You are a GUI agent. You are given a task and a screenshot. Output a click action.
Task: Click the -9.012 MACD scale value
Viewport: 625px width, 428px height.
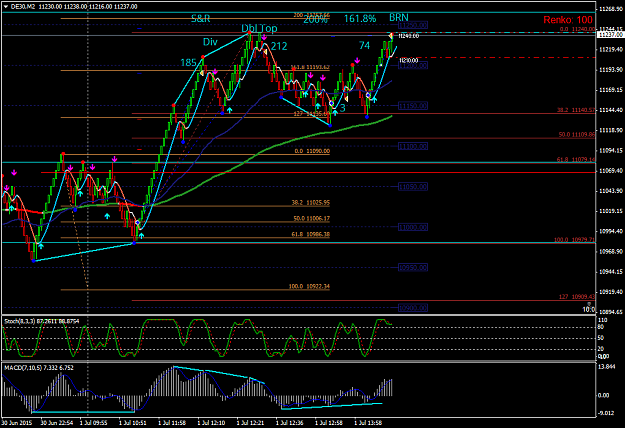point(607,413)
